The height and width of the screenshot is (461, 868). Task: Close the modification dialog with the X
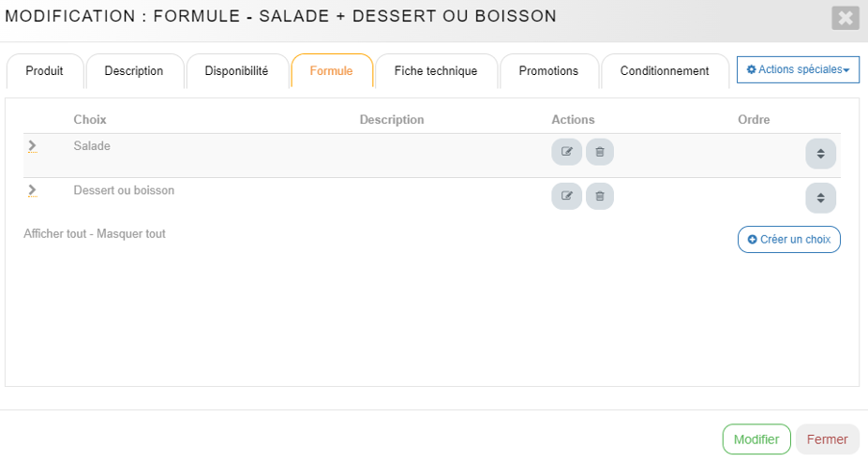(845, 18)
